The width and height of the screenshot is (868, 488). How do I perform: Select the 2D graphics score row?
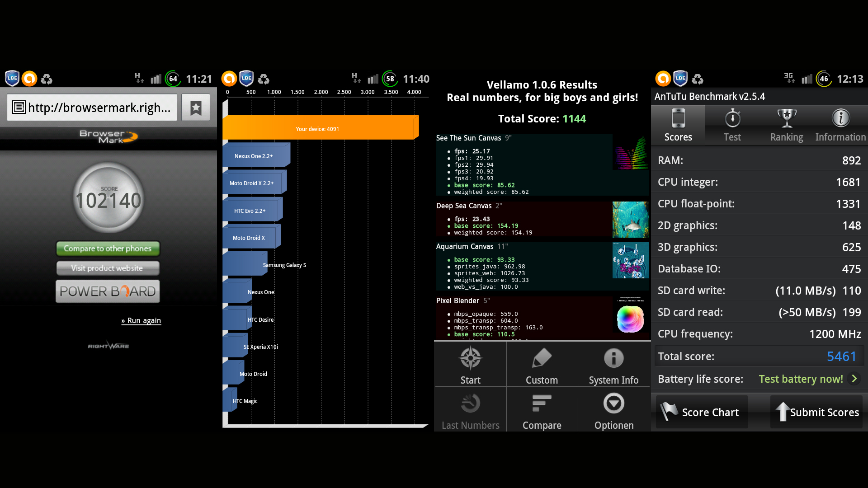pos(759,225)
